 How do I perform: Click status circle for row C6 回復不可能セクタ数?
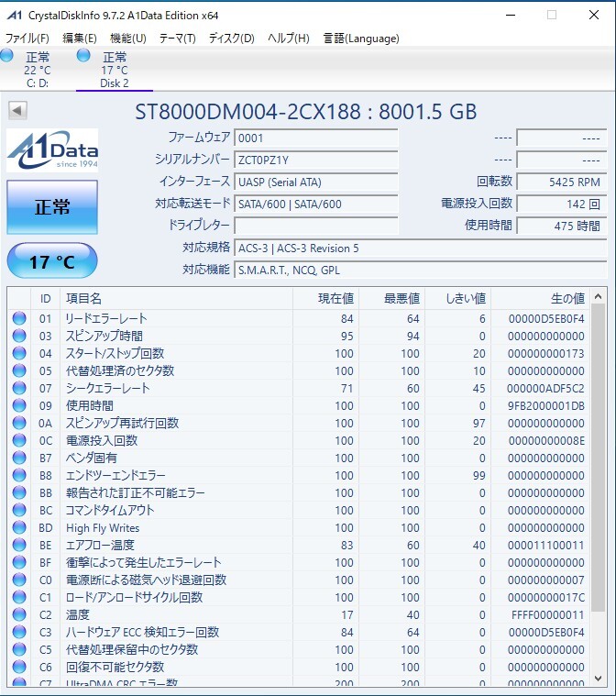point(19,667)
